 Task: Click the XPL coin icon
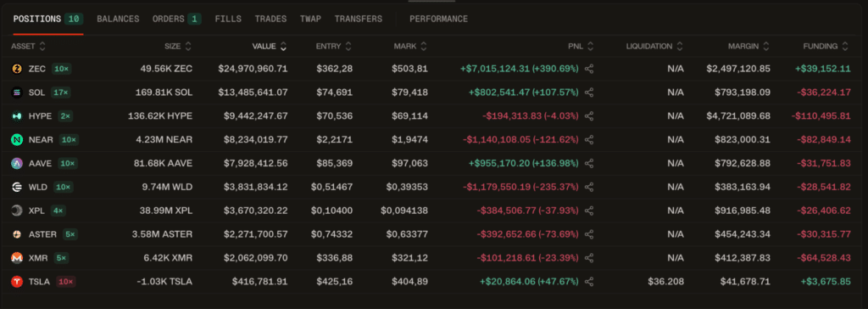pyautogui.click(x=17, y=211)
